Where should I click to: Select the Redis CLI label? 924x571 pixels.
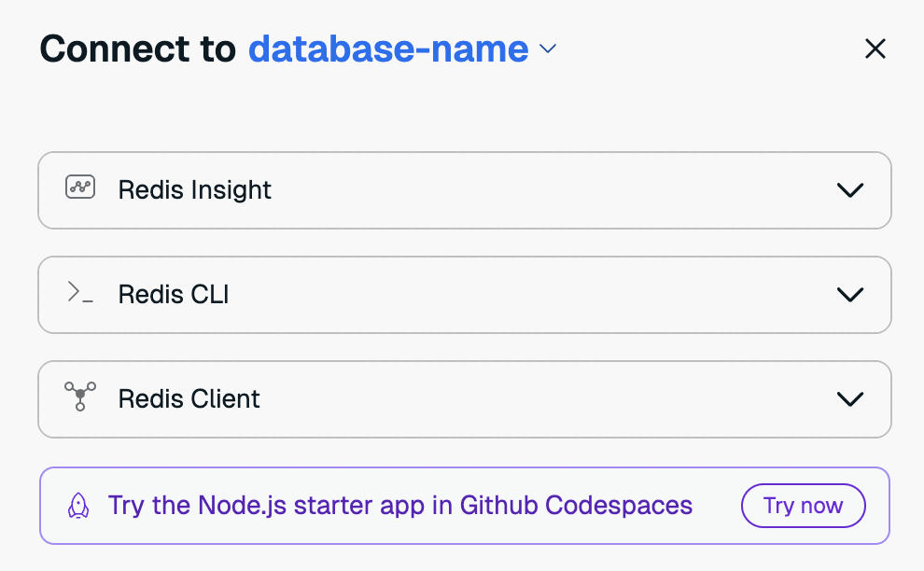[174, 295]
